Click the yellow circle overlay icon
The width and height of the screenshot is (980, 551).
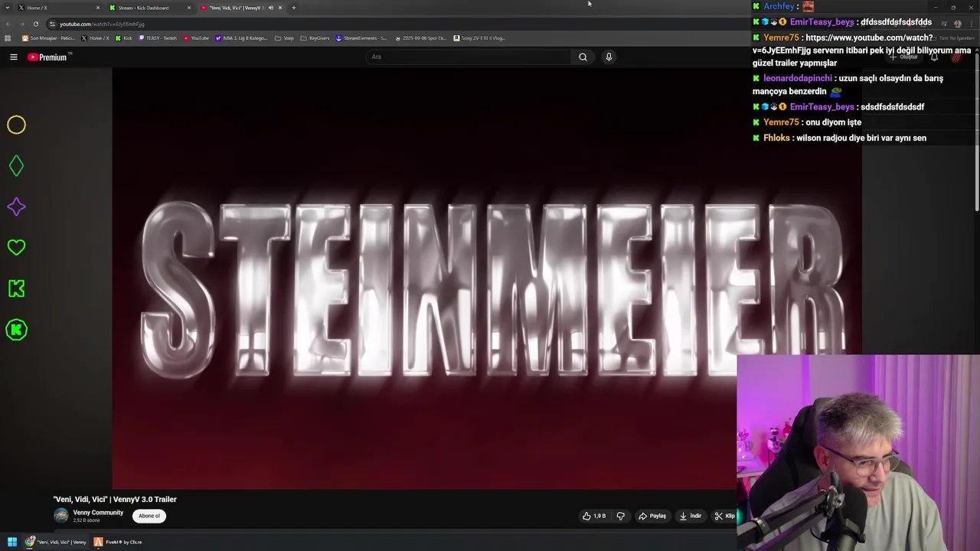pyautogui.click(x=16, y=125)
